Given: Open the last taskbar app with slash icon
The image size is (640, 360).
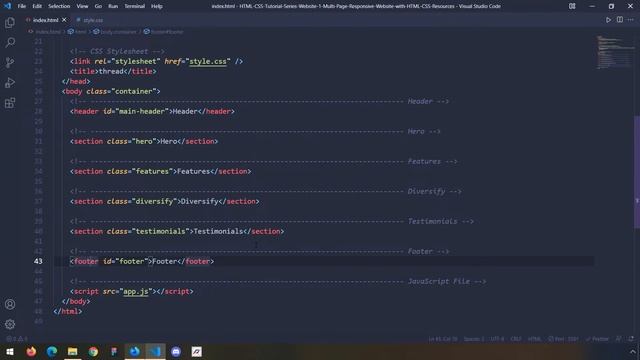Looking at the screenshot, I should (x=197, y=351).
